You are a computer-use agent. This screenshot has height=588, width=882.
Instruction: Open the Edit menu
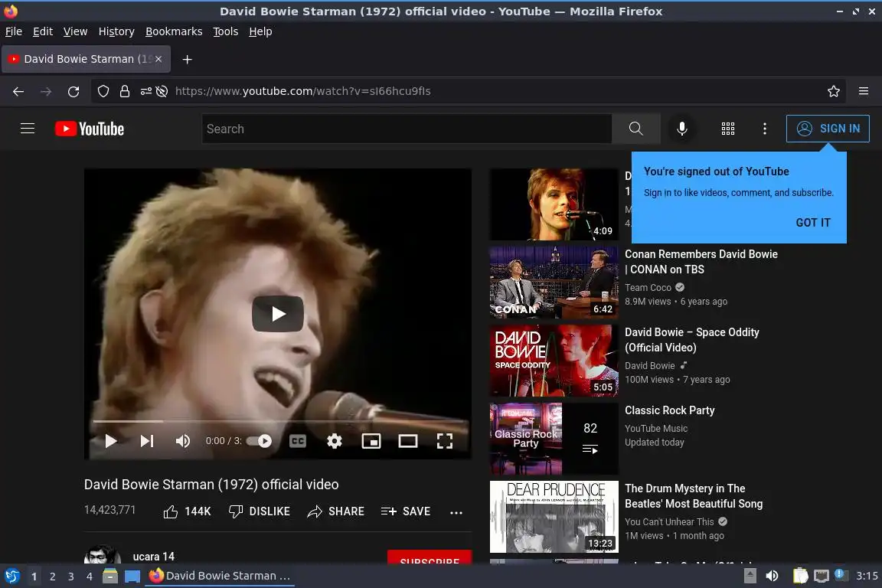43,31
